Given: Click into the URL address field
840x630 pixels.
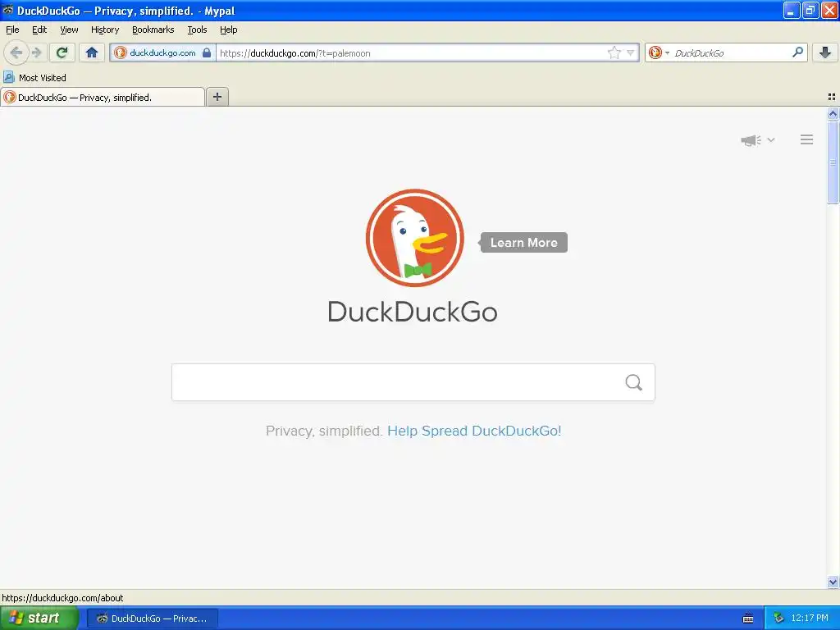Looking at the screenshot, I should click(x=410, y=52).
